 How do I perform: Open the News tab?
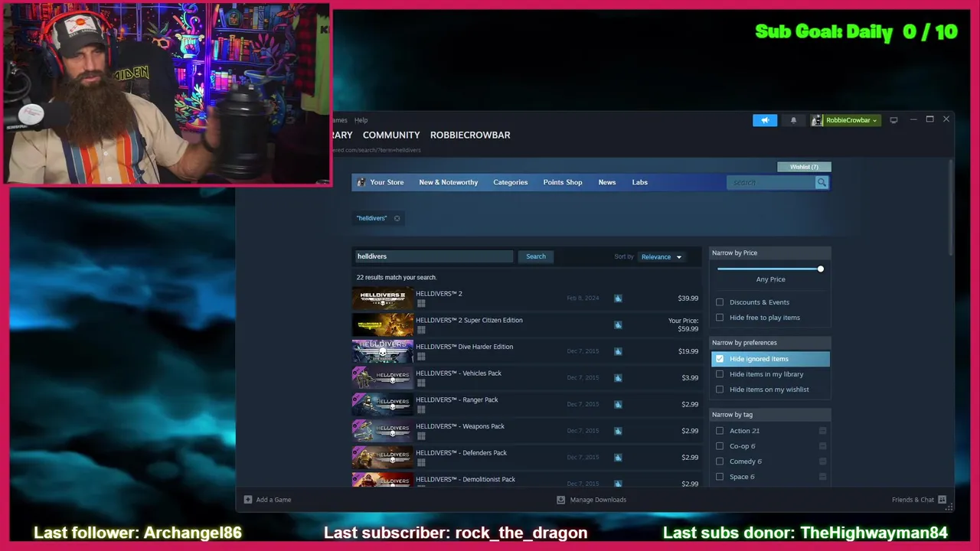pyautogui.click(x=607, y=182)
